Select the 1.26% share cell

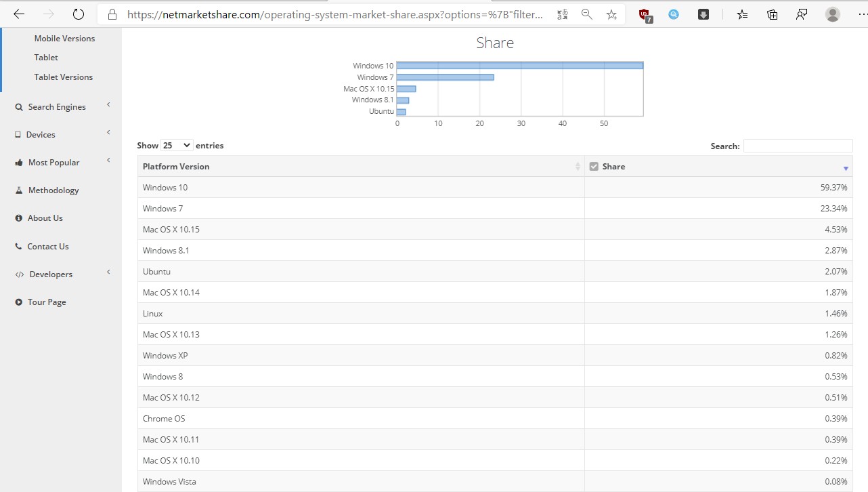point(718,335)
